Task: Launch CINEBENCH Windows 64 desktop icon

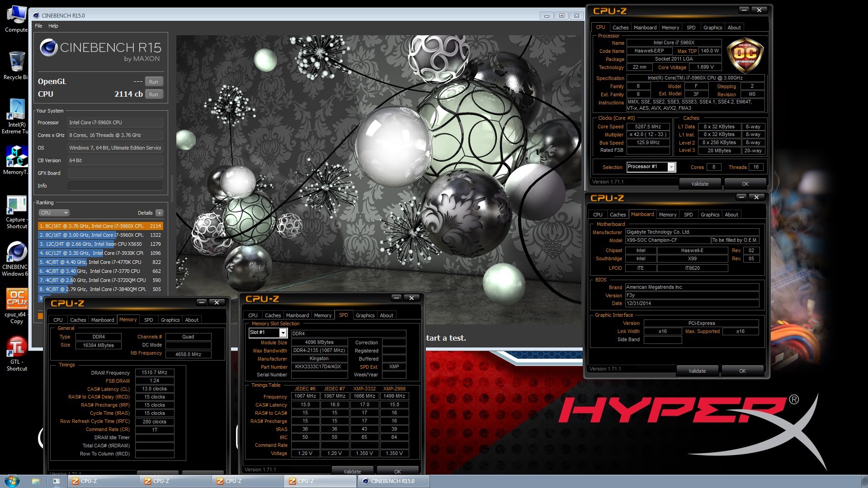Action: click(x=16, y=259)
